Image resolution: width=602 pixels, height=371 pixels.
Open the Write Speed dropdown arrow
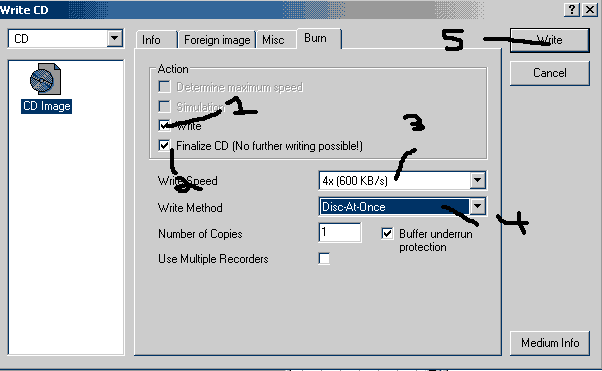(478, 180)
